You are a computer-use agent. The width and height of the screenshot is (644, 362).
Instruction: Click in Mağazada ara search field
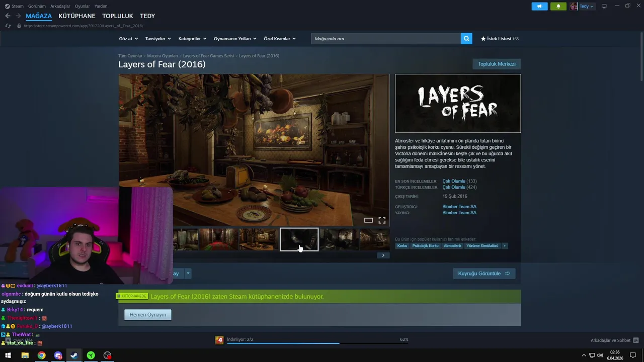point(386,39)
